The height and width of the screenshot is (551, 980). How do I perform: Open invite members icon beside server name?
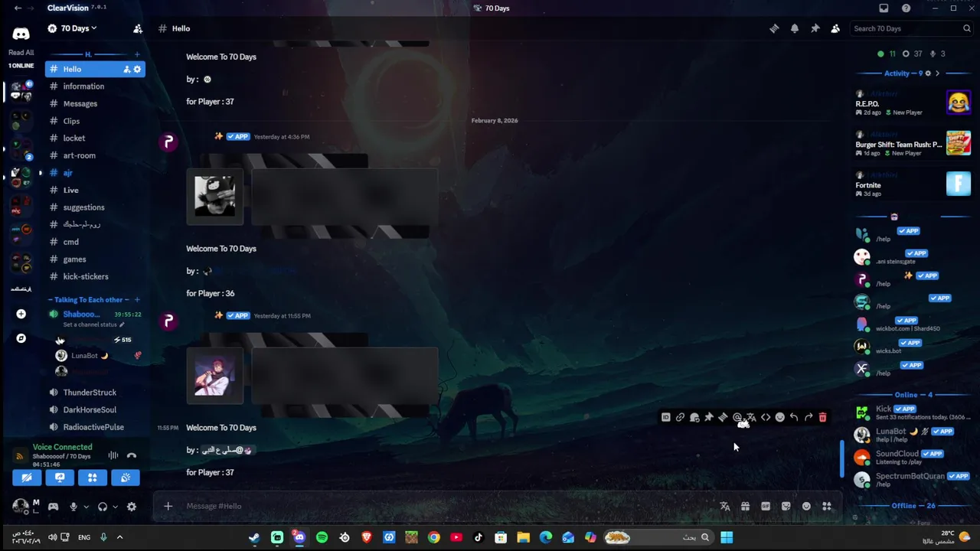138,28
